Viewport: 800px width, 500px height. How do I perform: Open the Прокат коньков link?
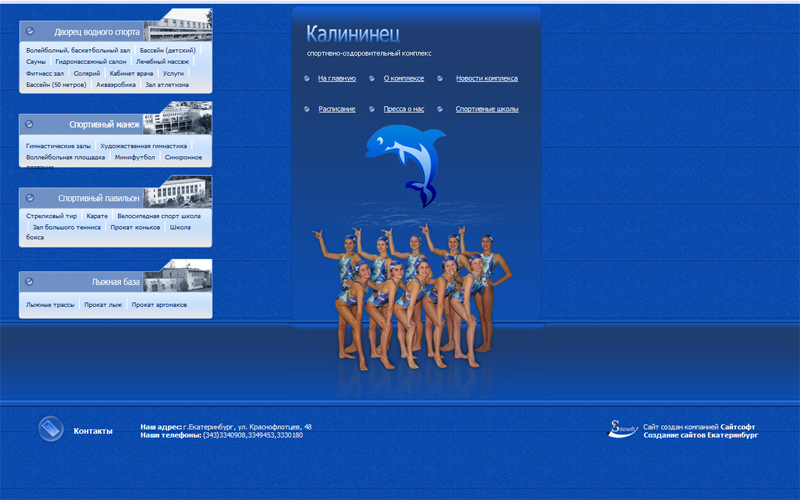coord(135,227)
